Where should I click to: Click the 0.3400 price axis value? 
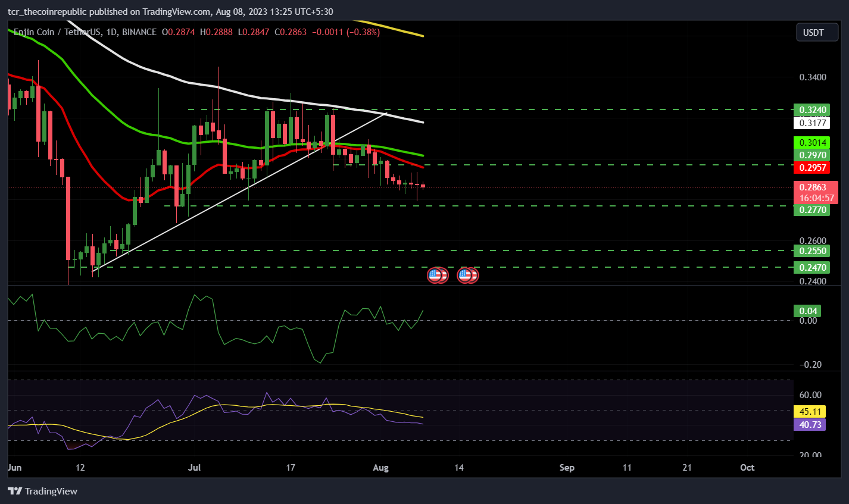(x=813, y=77)
